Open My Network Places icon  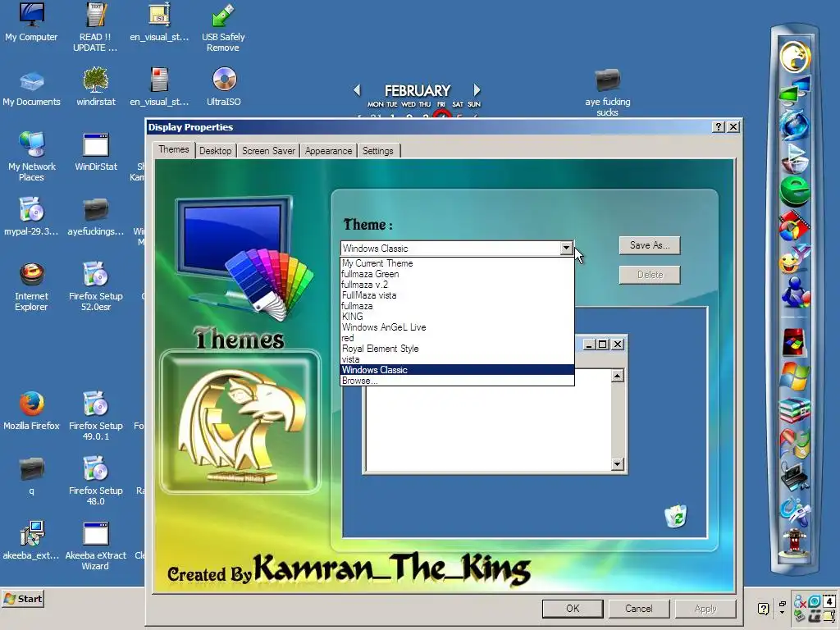(x=31, y=155)
